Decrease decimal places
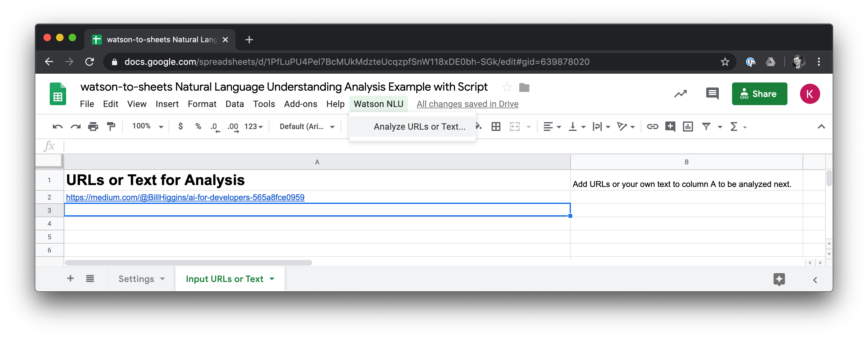Screen dimensions: 868x338 (x=215, y=127)
